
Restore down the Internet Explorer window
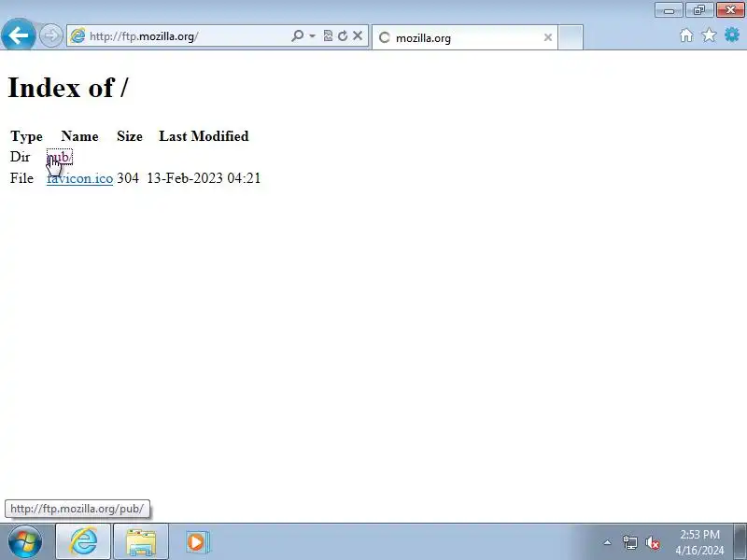coord(698,9)
